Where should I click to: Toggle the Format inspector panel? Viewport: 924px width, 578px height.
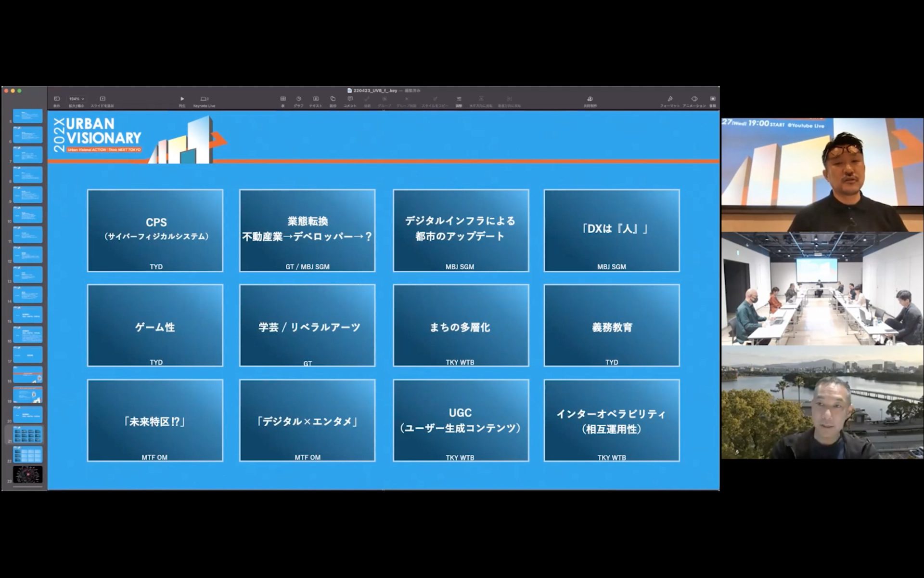click(x=669, y=100)
